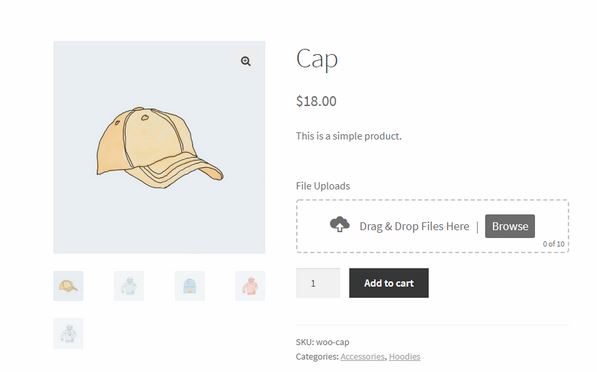The width and height of the screenshot is (597, 372).
Task: Click the Cap product title
Action: [x=317, y=59]
